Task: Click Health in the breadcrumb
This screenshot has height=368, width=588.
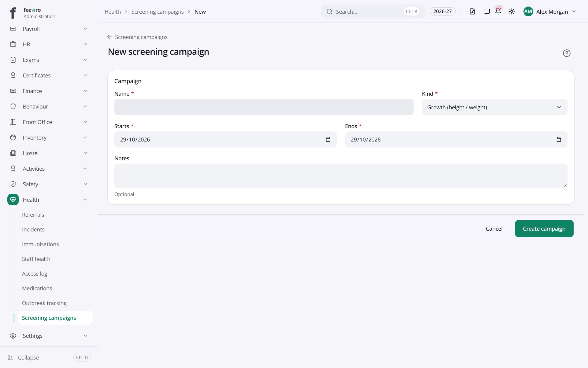Action: pyautogui.click(x=112, y=11)
